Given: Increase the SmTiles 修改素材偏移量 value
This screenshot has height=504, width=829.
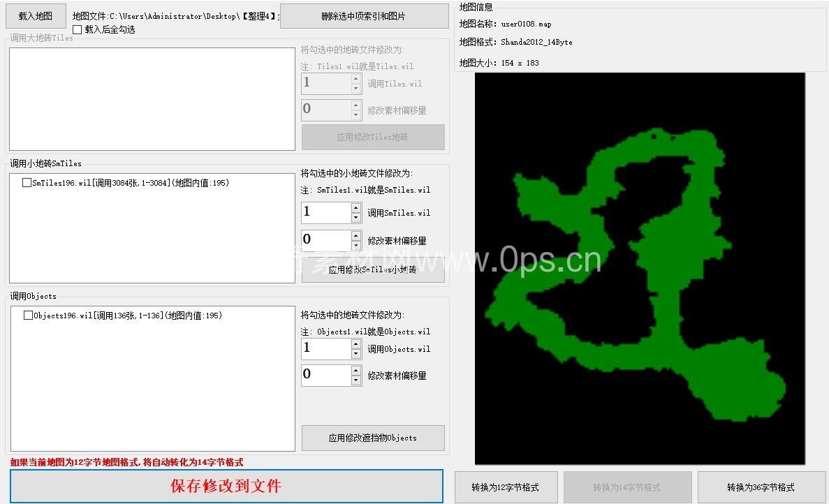Looking at the screenshot, I should tap(356, 236).
